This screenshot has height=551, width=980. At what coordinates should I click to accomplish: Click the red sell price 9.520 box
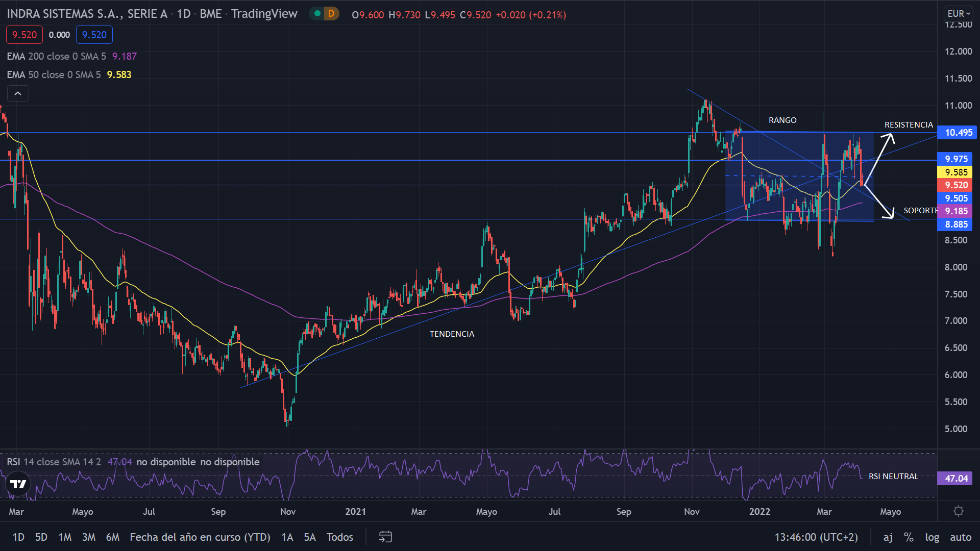24,35
